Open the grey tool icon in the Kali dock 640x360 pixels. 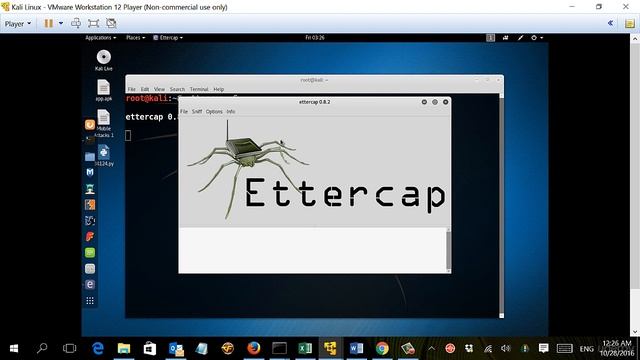point(90,269)
